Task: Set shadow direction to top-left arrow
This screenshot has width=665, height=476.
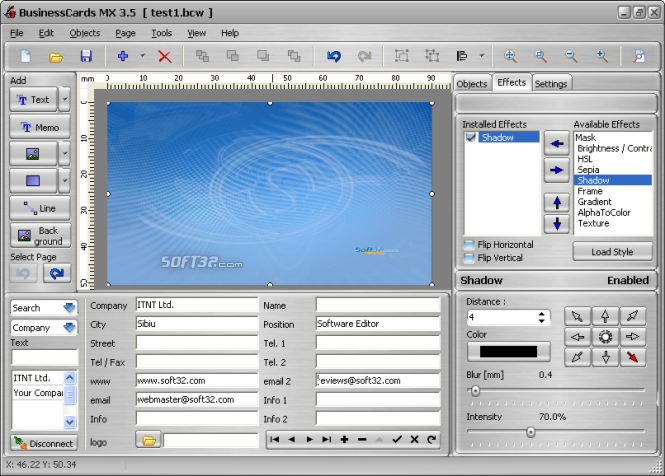Action: (x=577, y=316)
